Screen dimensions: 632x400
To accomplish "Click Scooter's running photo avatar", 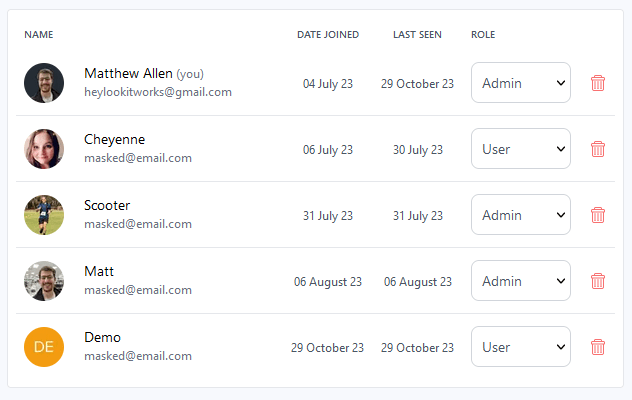I will pos(44,215).
